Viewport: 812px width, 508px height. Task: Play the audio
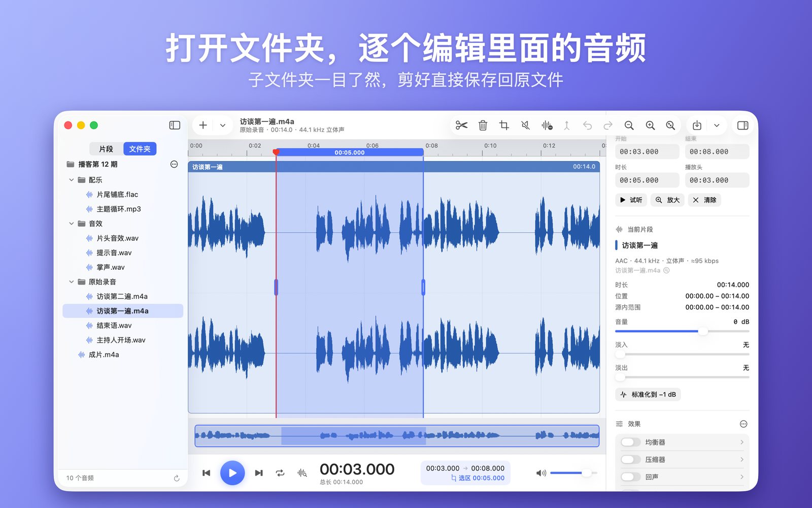tap(232, 473)
